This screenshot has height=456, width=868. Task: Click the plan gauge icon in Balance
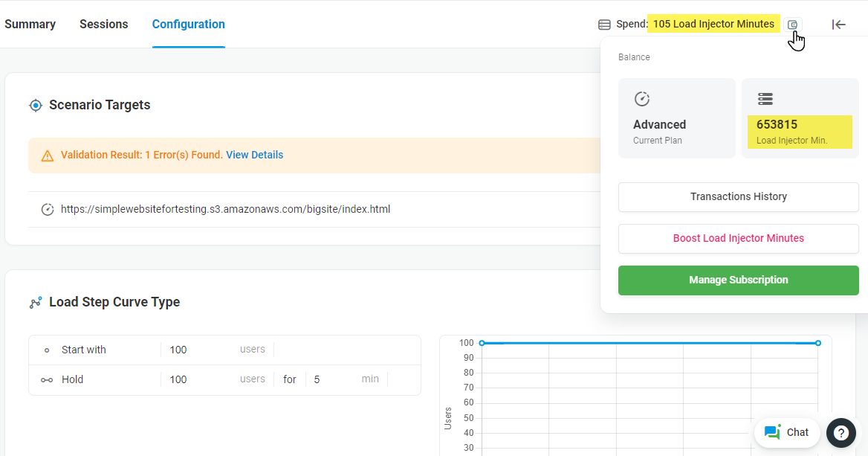[x=641, y=99]
